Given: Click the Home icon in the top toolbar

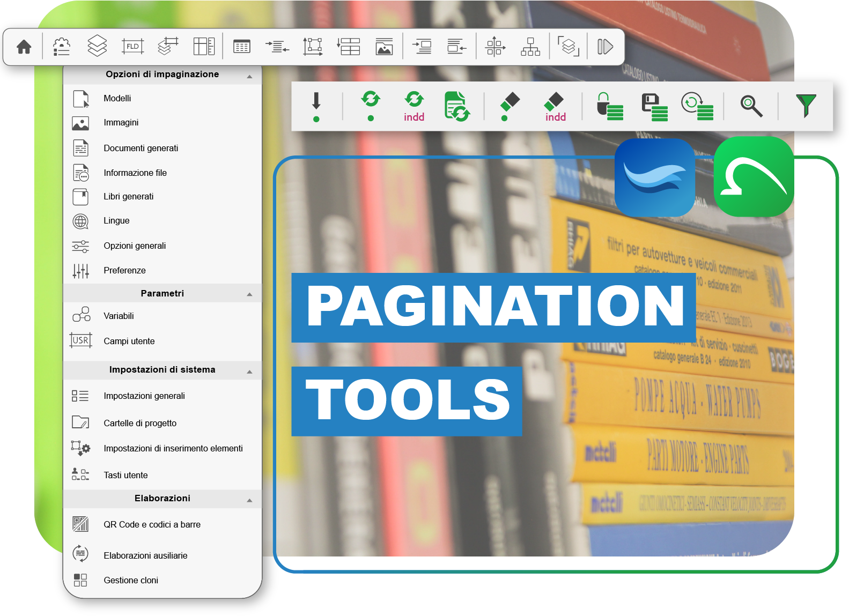Looking at the screenshot, I should point(24,47).
